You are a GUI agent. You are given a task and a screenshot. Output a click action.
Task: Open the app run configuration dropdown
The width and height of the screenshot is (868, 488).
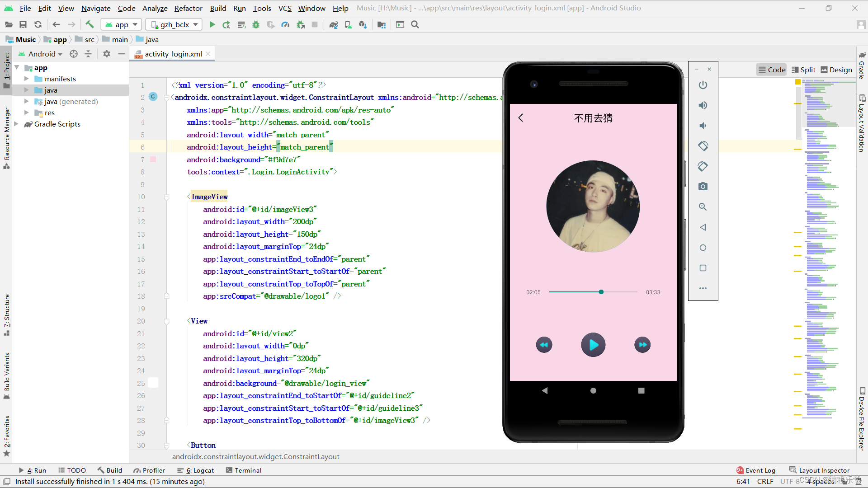click(x=121, y=25)
